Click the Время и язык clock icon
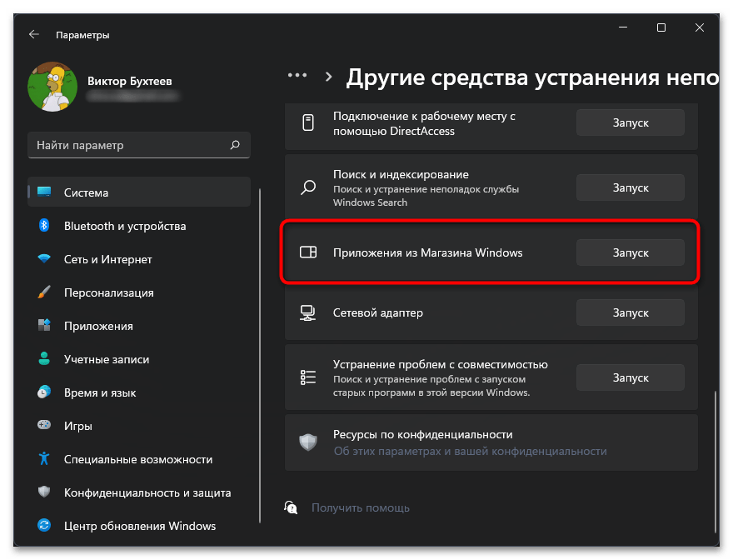The height and width of the screenshot is (560, 733). [x=44, y=392]
